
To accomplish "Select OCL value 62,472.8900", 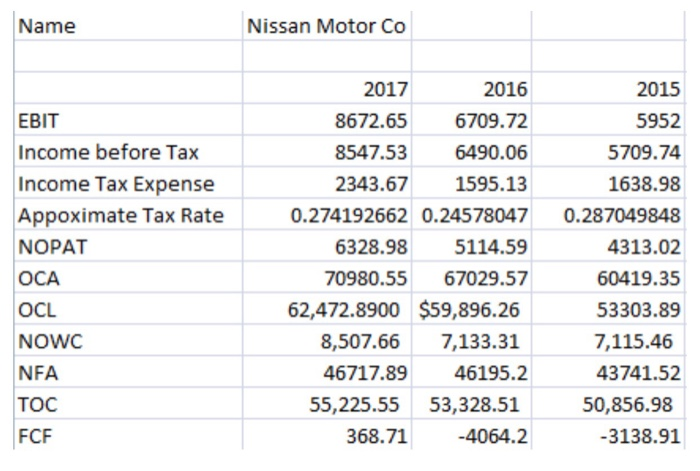I will [327, 309].
